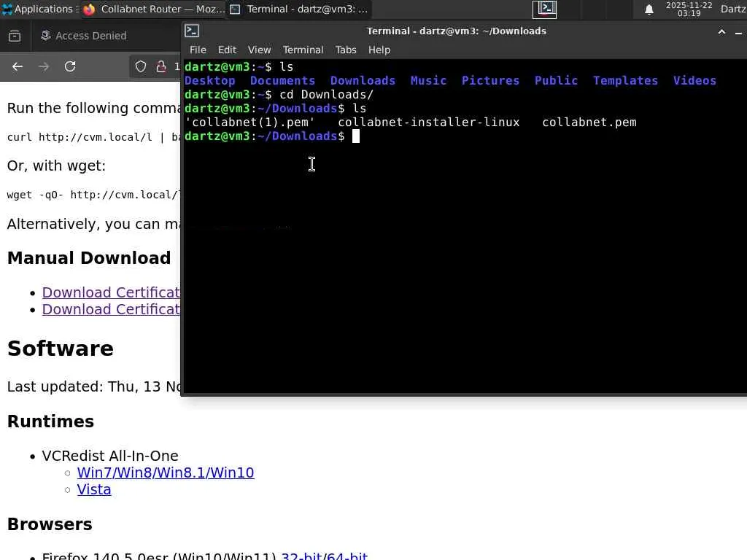Click the terminal prompt cursor block
The width and height of the screenshot is (747, 560).
click(x=356, y=136)
